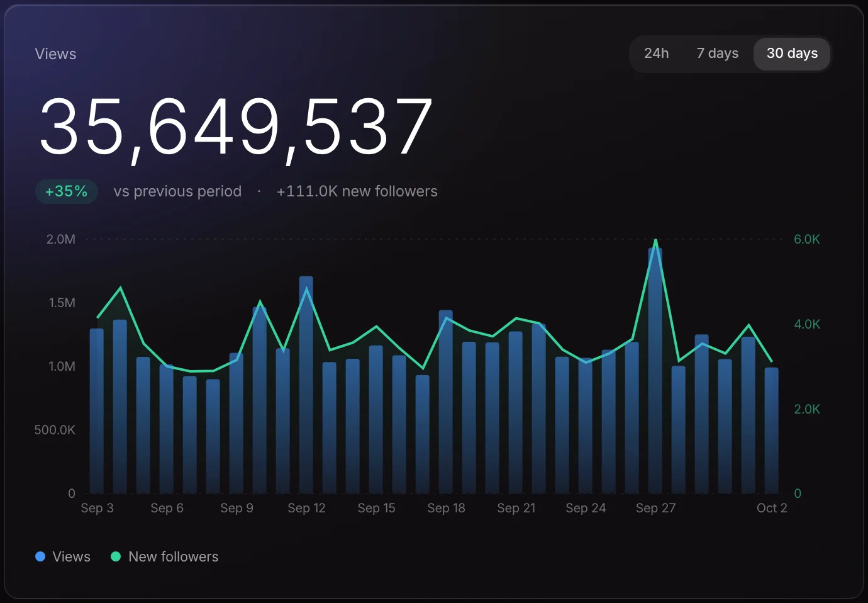
Task: Click the "Sep 18" date label
Action: [x=446, y=508]
